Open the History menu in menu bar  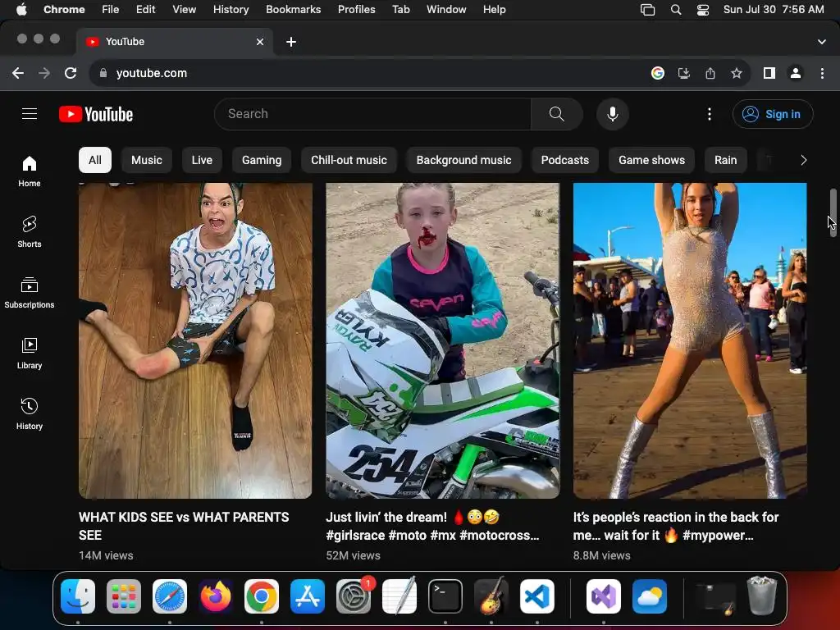pos(231,10)
